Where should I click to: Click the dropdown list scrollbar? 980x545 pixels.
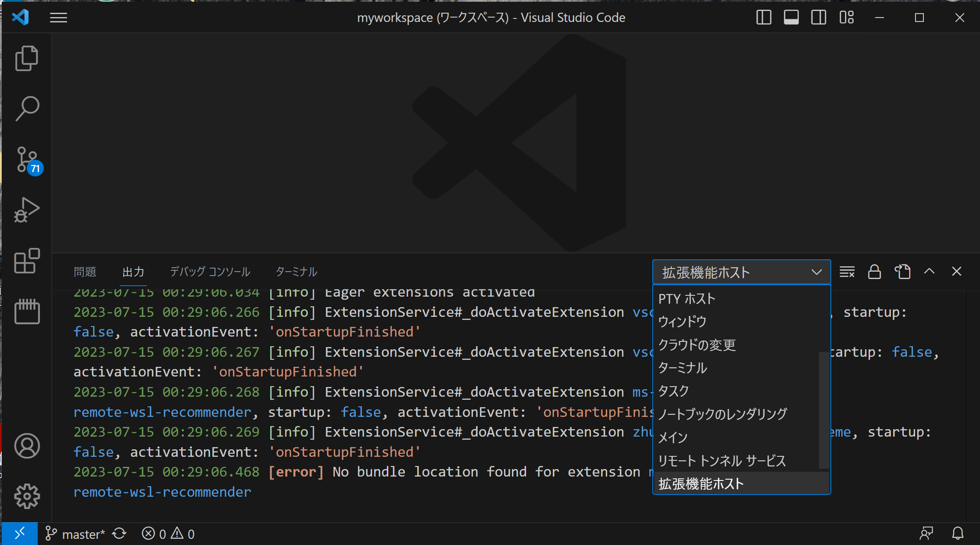(824, 410)
